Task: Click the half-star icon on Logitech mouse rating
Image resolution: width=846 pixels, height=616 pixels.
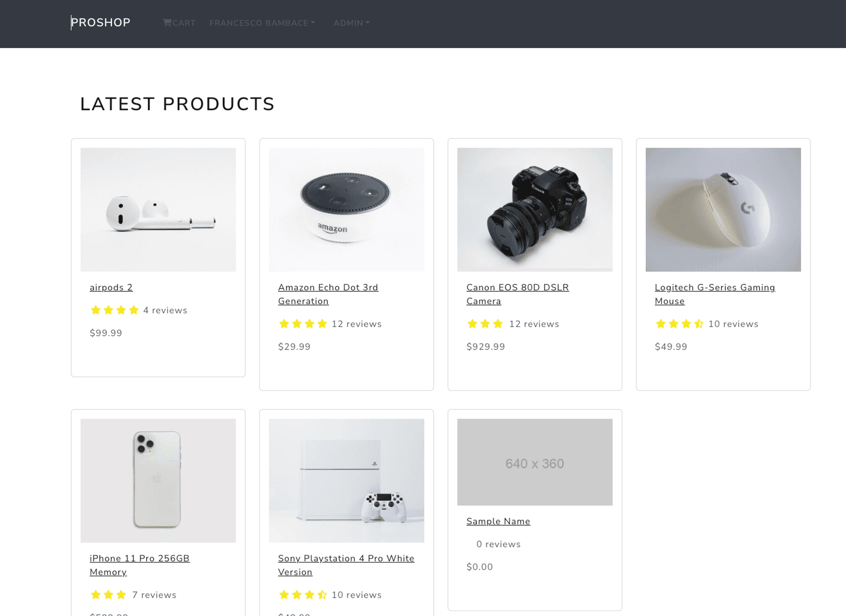Action: 699,324
